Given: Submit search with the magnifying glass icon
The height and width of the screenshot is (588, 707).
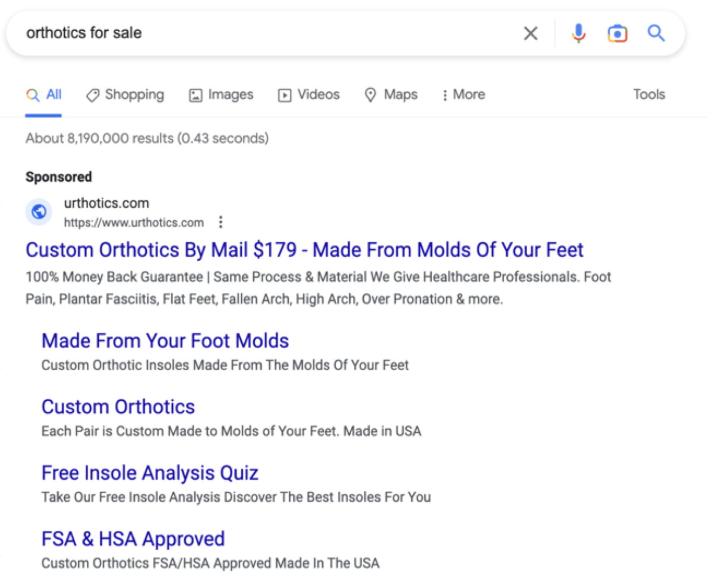Looking at the screenshot, I should pyautogui.click(x=656, y=33).
